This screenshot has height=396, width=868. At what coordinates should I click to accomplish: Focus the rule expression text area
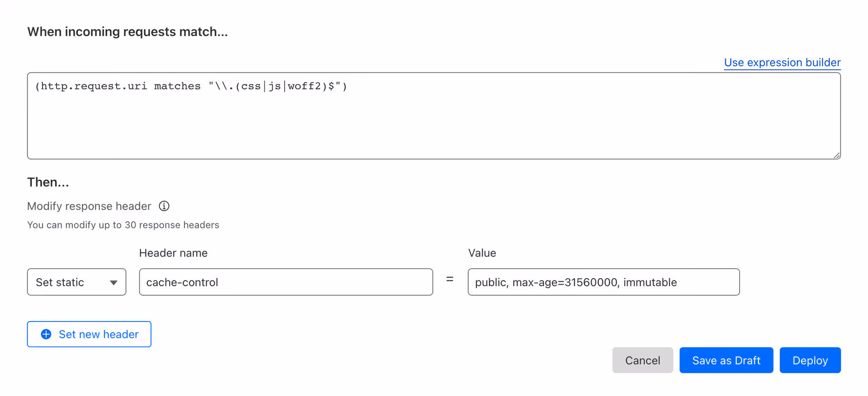434,116
